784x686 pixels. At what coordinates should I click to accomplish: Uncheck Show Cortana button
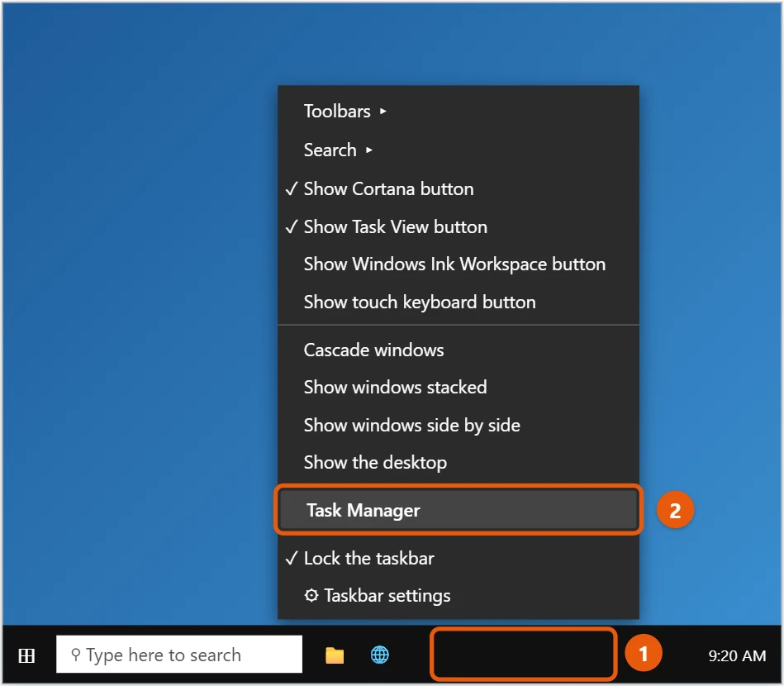tap(459, 188)
